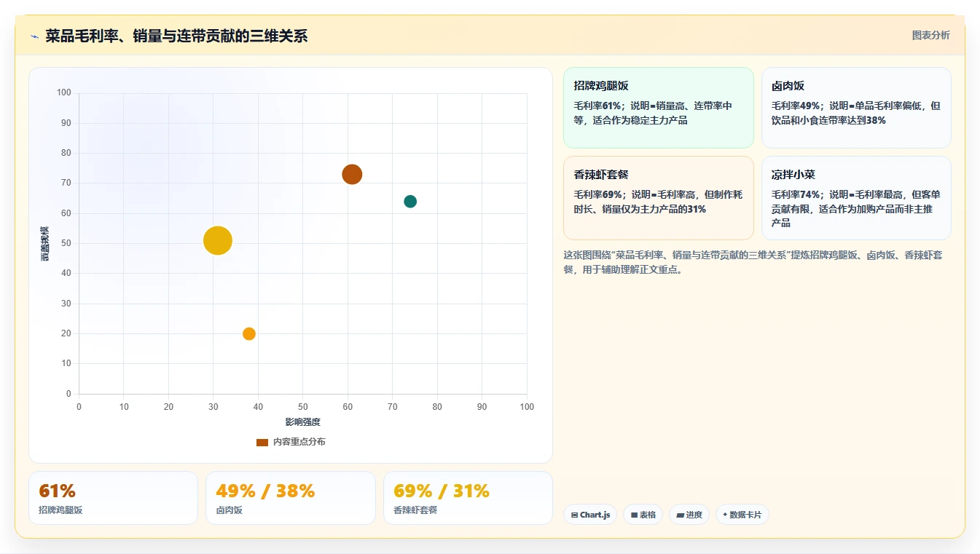Click the title 菜品毛利率、销量与连带贡献的三维关系
The image size is (980, 554).
coord(176,36)
